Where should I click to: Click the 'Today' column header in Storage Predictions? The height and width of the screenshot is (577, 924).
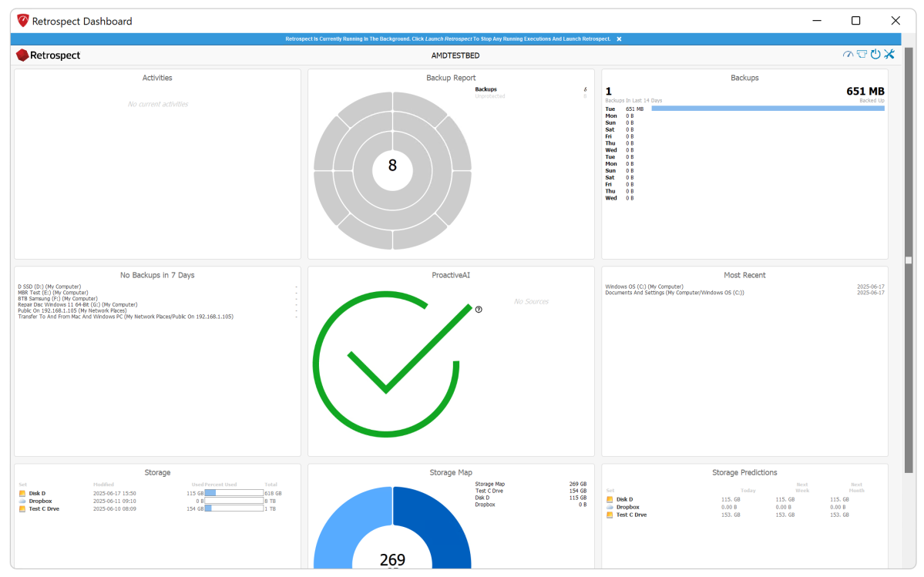pos(748,491)
